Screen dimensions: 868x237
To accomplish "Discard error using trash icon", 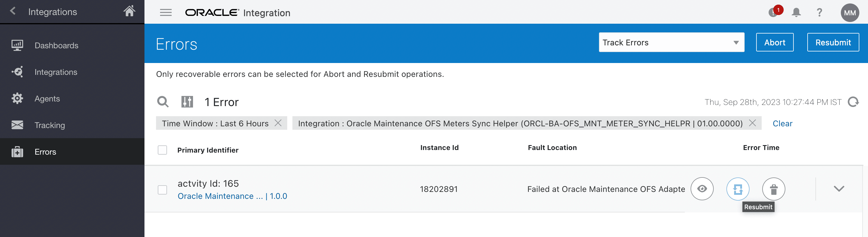I will (773, 189).
